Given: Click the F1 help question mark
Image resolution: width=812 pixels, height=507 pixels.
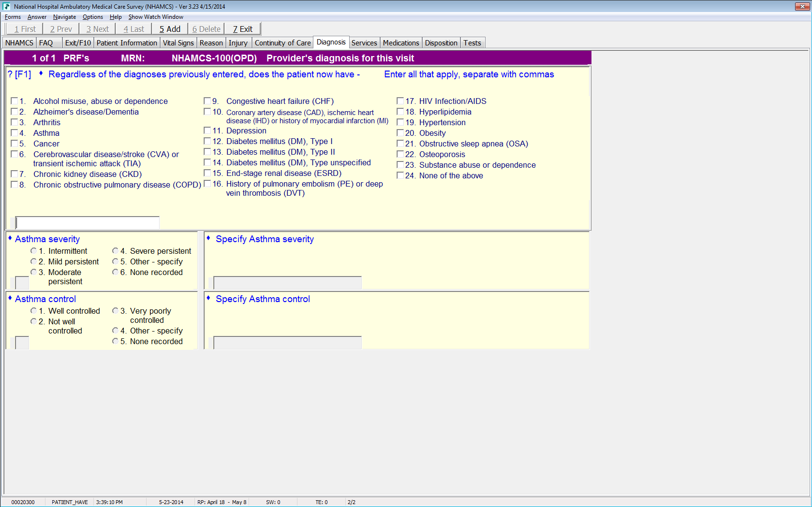Looking at the screenshot, I should tap(19, 74).
